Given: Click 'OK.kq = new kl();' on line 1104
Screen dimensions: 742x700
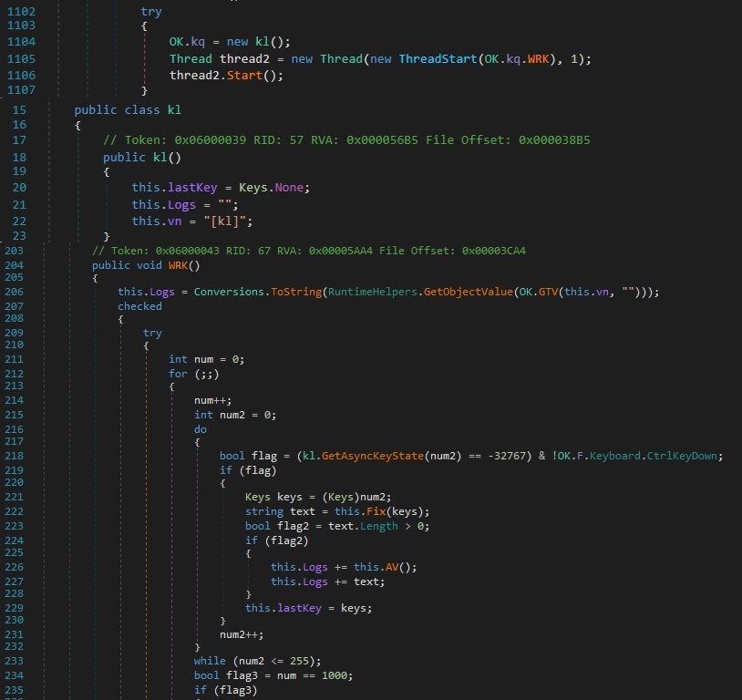Looking at the screenshot, I should tap(230, 42).
